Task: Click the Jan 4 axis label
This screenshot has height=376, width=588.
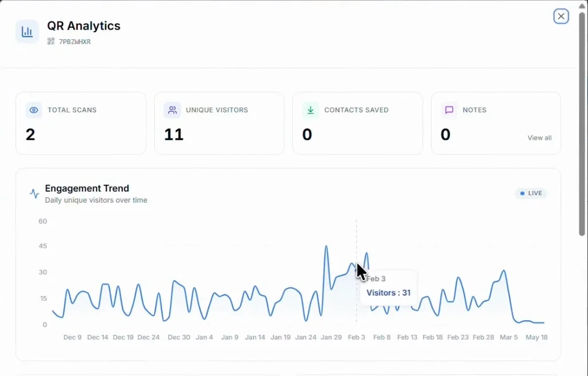Action: tap(204, 337)
